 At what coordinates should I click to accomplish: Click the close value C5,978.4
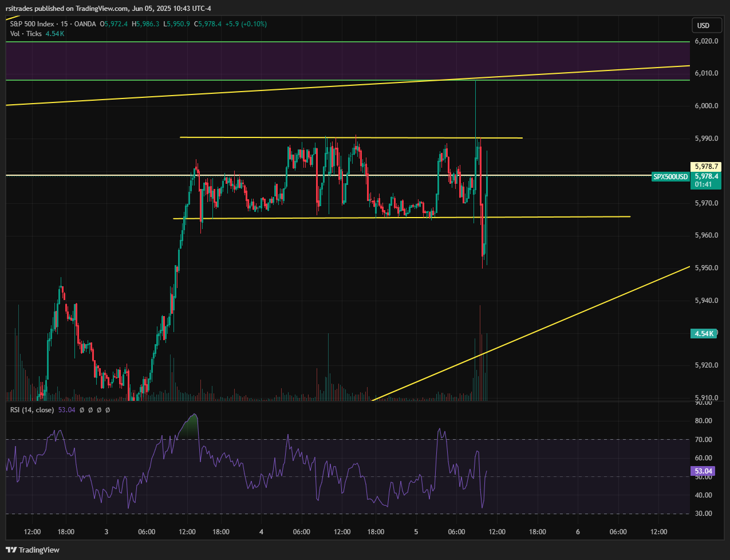(x=208, y=24)
